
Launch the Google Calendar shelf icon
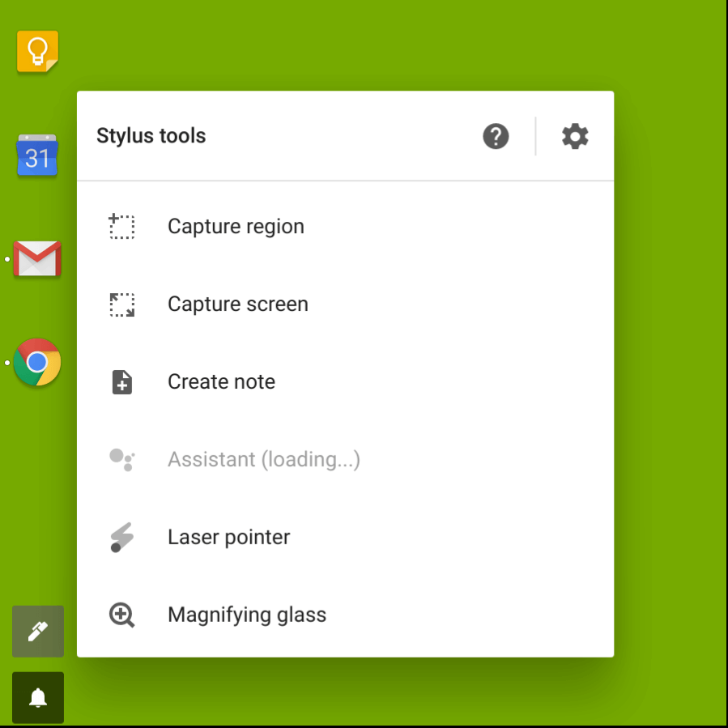(x=37, y=155)
